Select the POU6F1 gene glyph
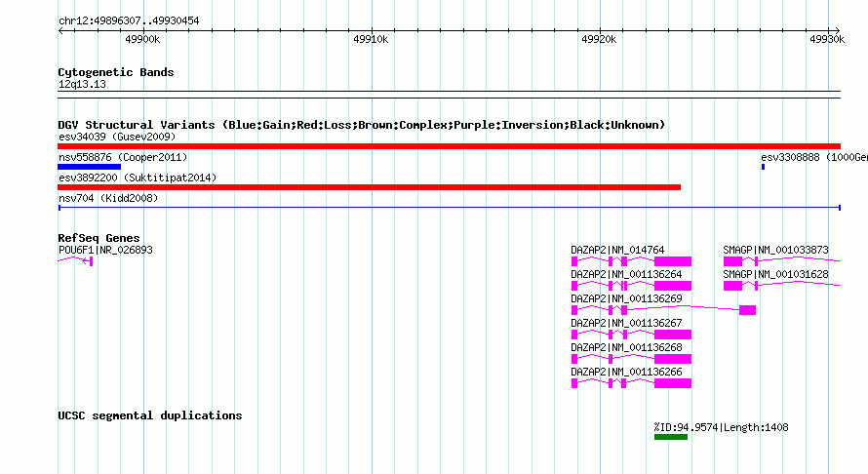Screen dimensions: 868x474 click(x=75, y=260)
